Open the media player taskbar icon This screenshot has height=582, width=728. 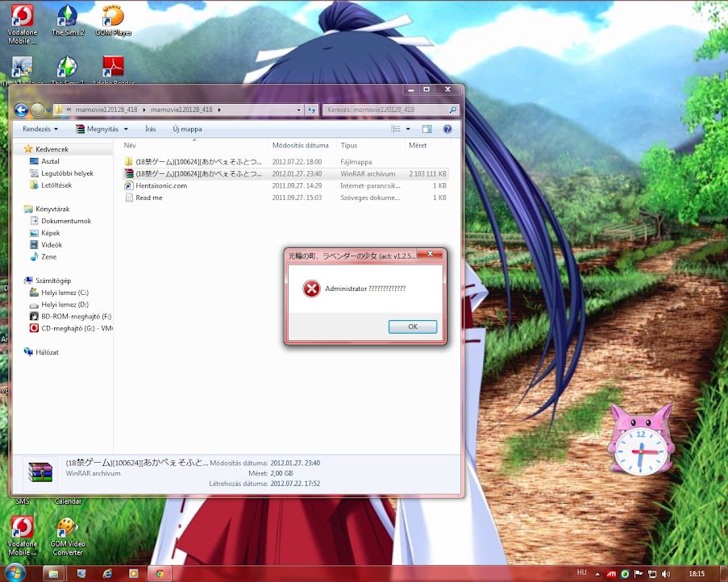[x=133, y=574]
